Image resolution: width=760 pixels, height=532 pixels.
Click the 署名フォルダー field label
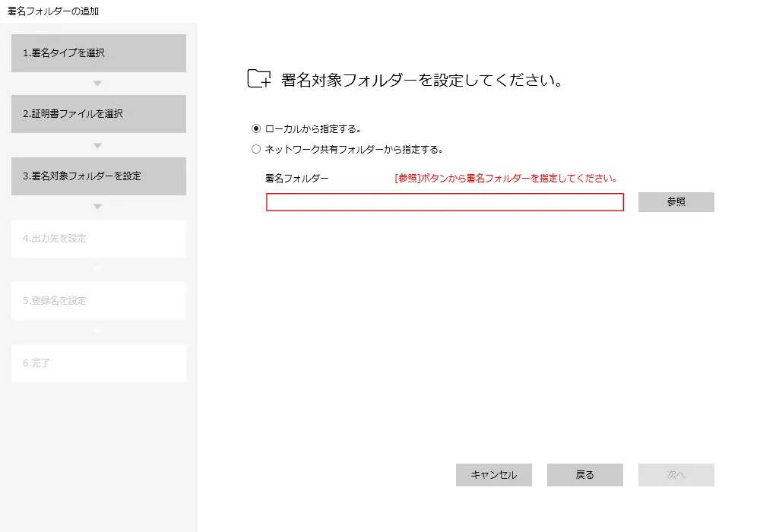pyautogui.click(x=297, y=179)
